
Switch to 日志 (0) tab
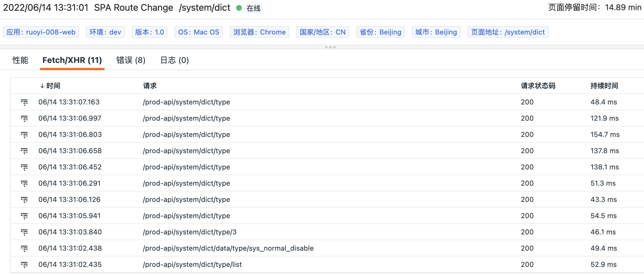pyautogui.click(x=174, y=60)
